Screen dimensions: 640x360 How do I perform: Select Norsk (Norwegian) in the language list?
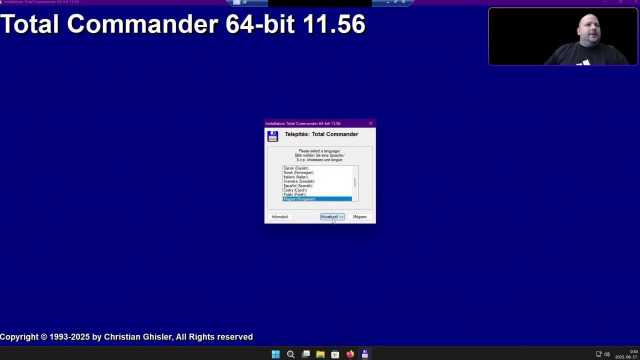pos(317,173)
